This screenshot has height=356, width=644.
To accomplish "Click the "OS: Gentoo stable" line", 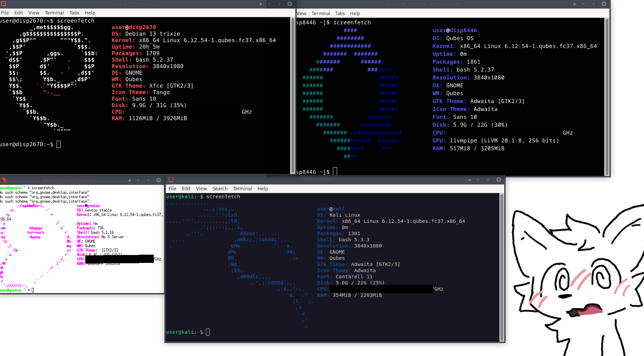I will coord(94,210).
